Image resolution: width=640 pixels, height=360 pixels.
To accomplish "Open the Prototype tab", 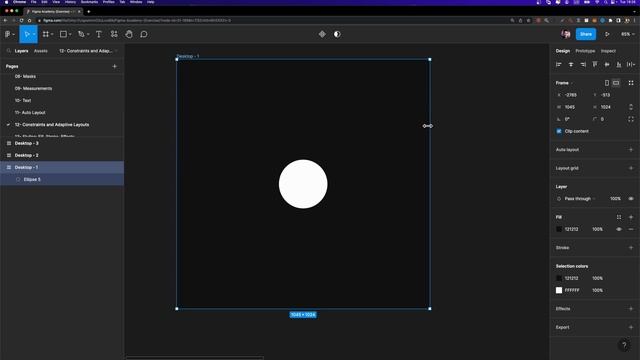I will click(585, 51).
